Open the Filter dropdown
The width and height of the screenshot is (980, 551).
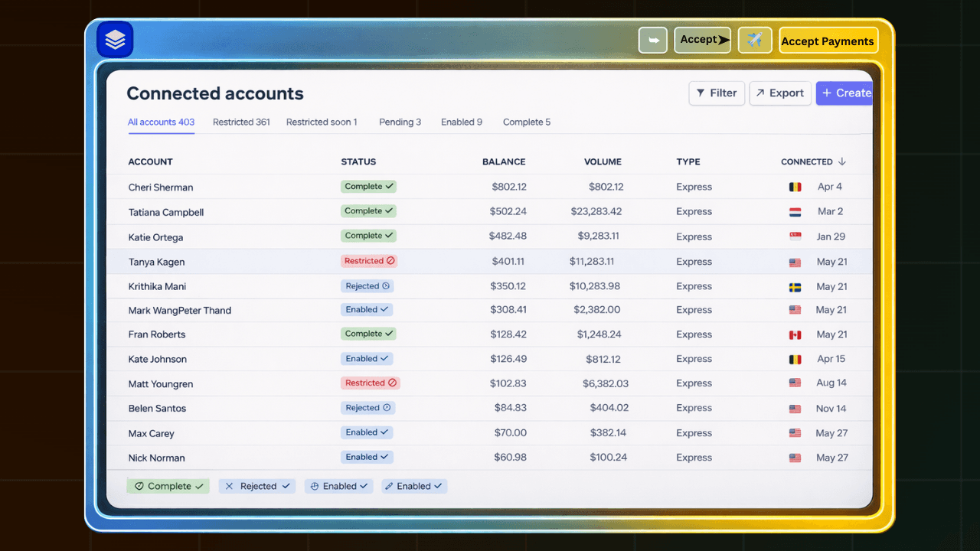[x=717, y=93]
